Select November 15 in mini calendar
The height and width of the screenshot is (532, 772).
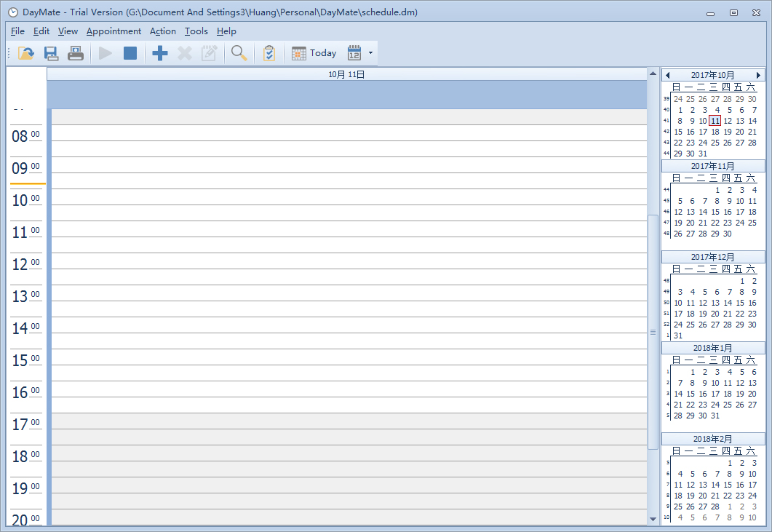point(715,212)
